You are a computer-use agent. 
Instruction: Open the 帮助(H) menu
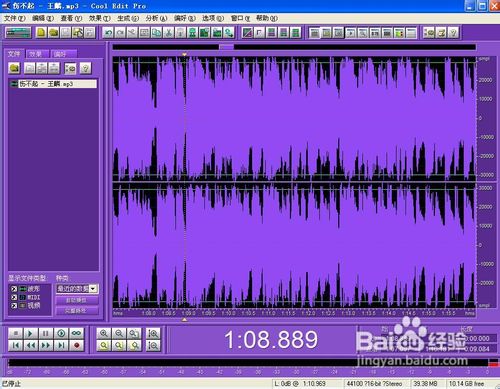tap(267, 18)
